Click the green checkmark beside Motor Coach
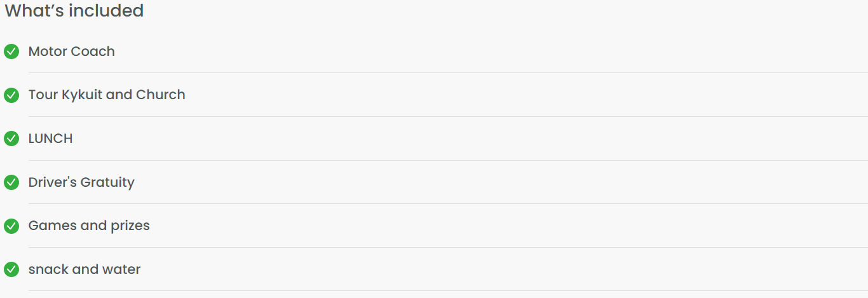Image resolution: width=868 pixels, height=298 pixels. [x=11, y=51]
